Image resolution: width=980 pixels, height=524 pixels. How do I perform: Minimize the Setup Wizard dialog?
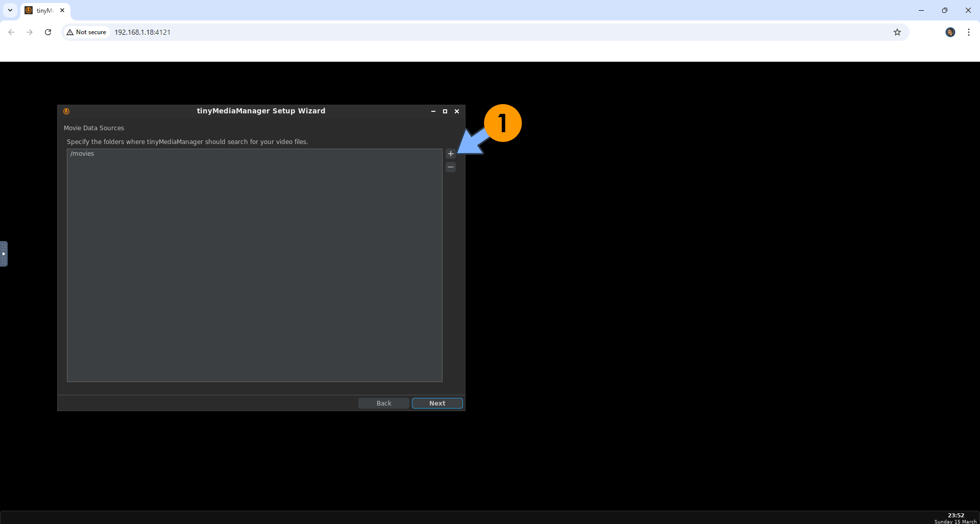pos(433,111)
